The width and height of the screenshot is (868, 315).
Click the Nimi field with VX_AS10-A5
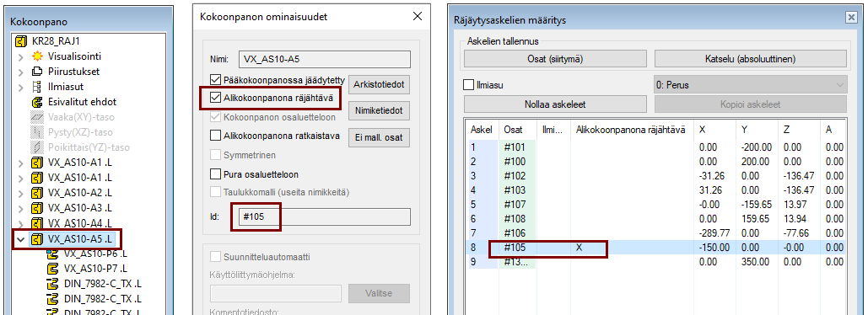(325, 60)
